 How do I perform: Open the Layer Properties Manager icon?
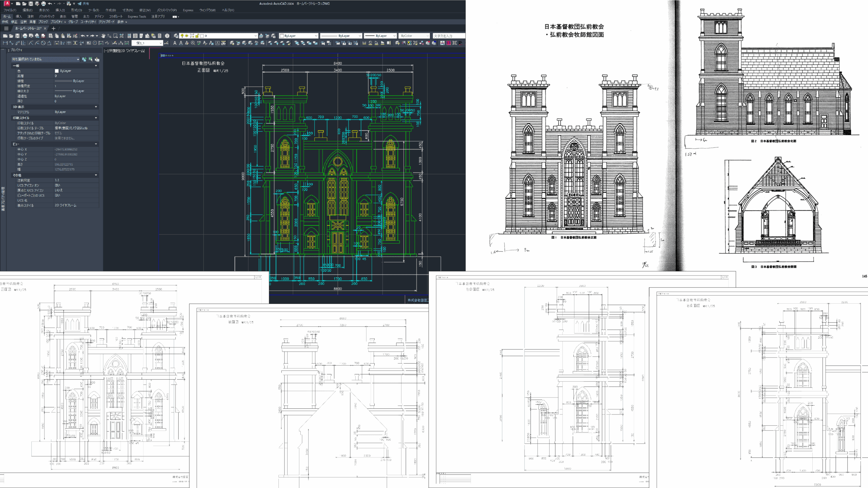pyautogui.click(x=176, y=36)
